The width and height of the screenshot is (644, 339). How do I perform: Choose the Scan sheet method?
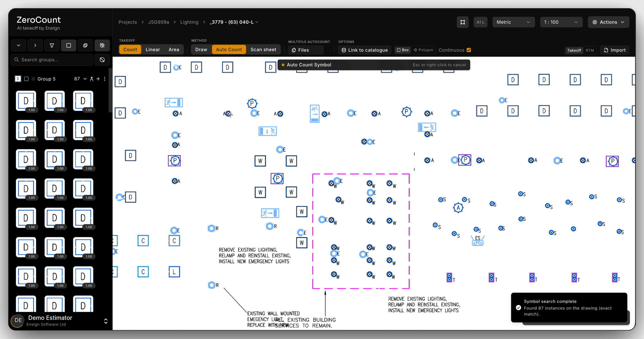pyautogui.click(x=263, y=50)
